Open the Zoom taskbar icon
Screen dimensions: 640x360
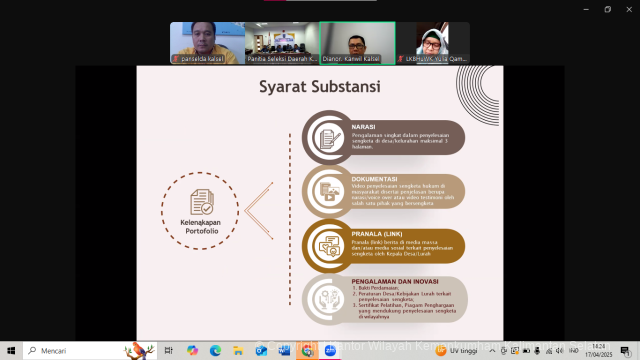click(330, 351)
